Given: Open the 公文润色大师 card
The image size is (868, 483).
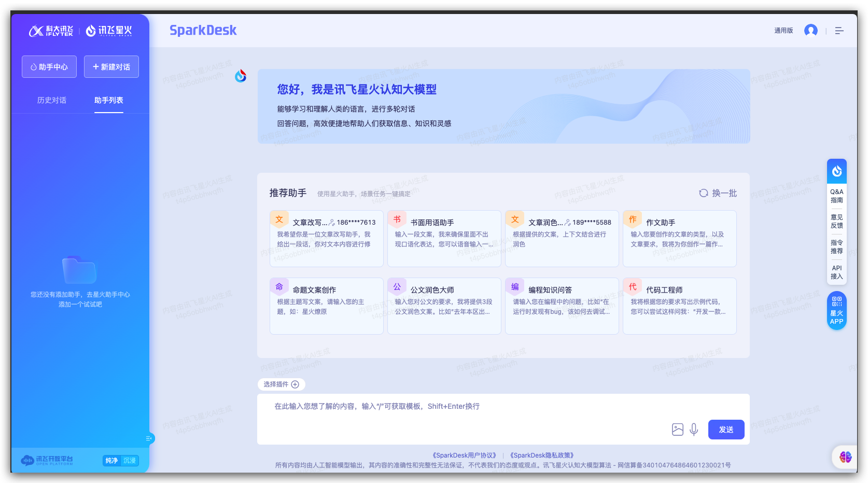Looking at the screenshot, I should point(444,306).
